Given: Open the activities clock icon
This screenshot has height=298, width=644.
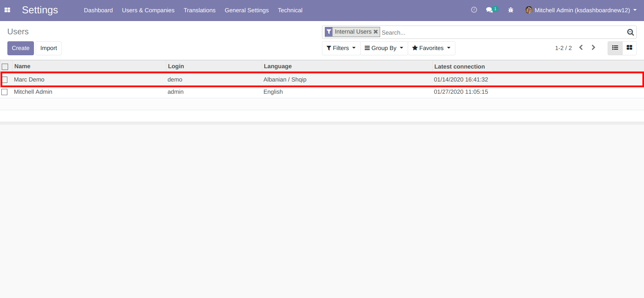Looking at the screenshot, I should pyautogui.click(x=474, y=10).
